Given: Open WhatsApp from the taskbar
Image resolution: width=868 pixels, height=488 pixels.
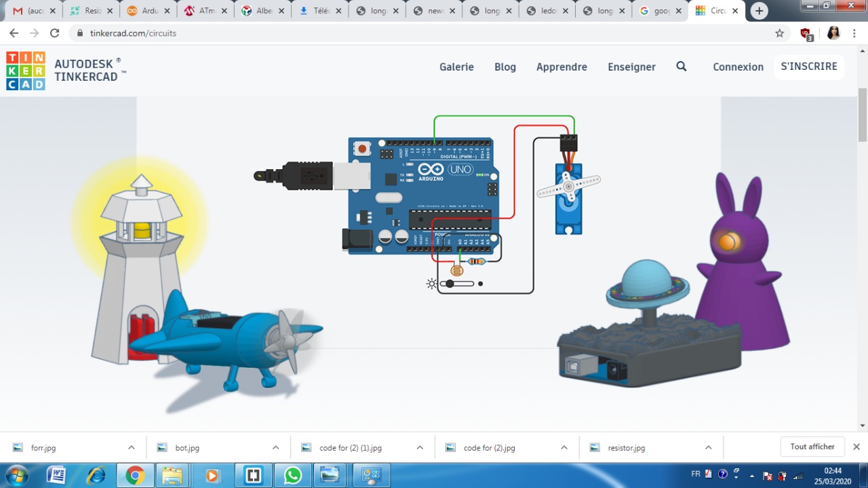Looking at the screenshot, I should click(292, 475).
